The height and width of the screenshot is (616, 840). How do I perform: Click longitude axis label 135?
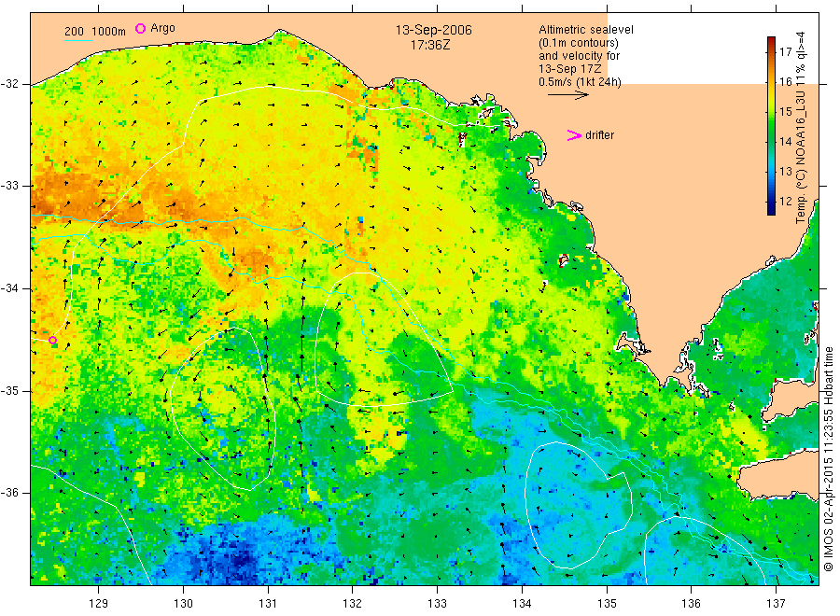pos(607,604)
